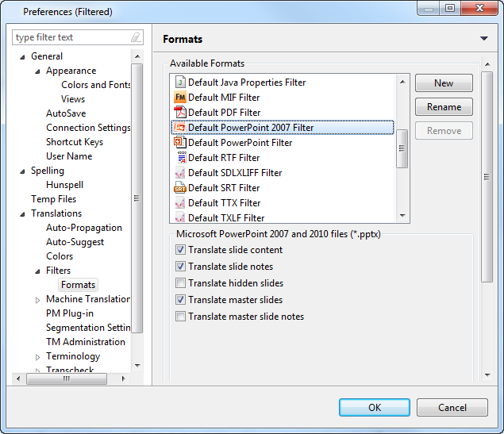
Task: Open Shortcut Keys preferences
Action: [x=75, y=142]
